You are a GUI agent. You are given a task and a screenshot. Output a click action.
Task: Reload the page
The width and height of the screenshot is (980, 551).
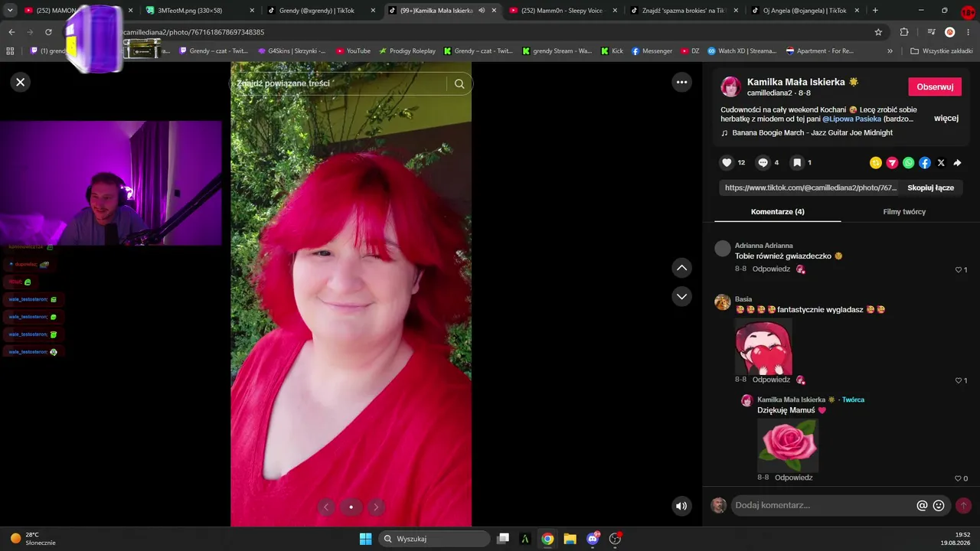pyautogui.click(x=48, y=32)
